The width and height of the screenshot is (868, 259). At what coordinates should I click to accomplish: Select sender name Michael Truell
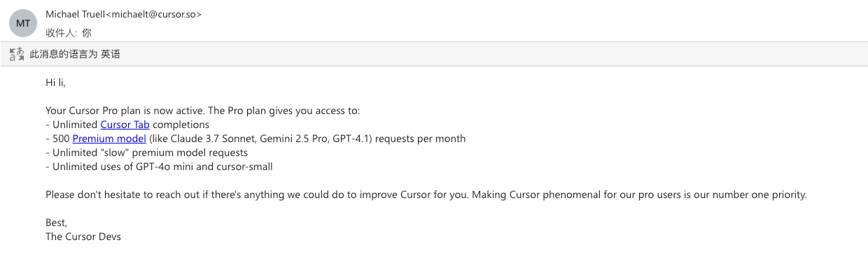75,14
